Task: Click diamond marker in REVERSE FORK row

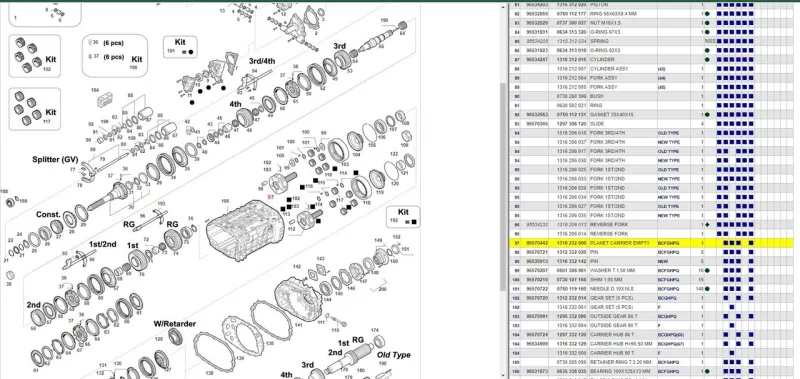Action: [707, 225]
